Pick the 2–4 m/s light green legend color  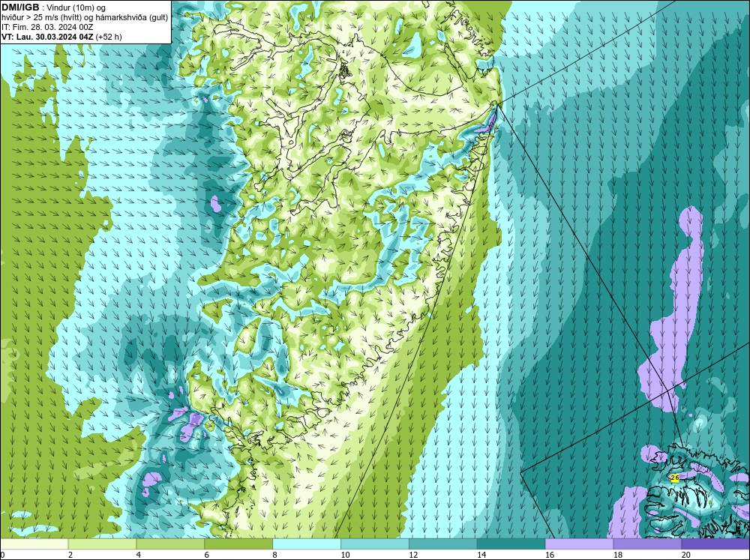(102, 544)
